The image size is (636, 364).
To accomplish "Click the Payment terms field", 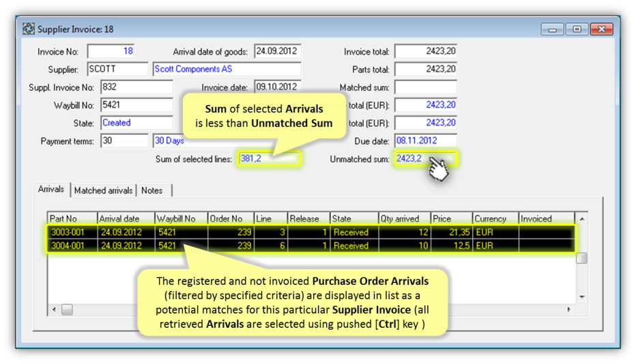I will tap(124, 140).
